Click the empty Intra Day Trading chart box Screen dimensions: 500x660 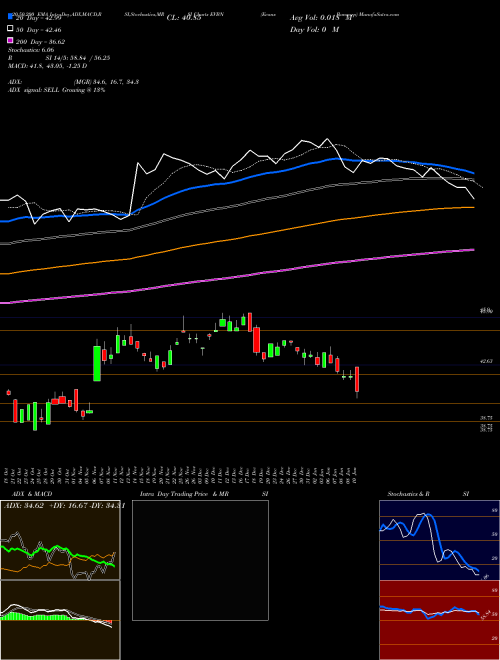coord(200,560)
